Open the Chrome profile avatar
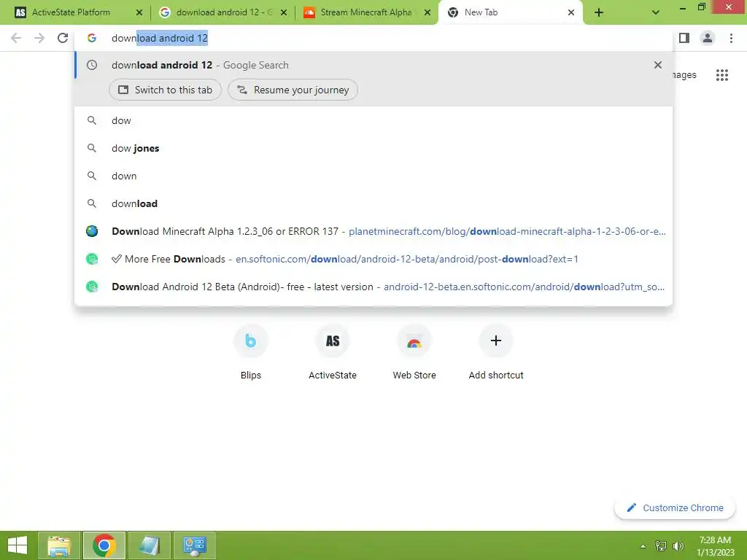The height and width of the screenshot is (560, 747). 708,38
